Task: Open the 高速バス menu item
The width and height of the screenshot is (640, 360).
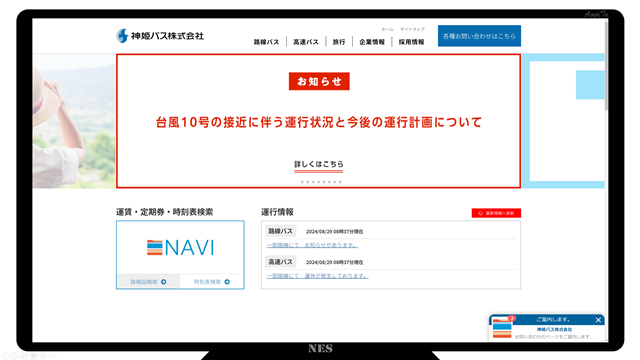Action: pyautogui.click(x=306, y=42)
